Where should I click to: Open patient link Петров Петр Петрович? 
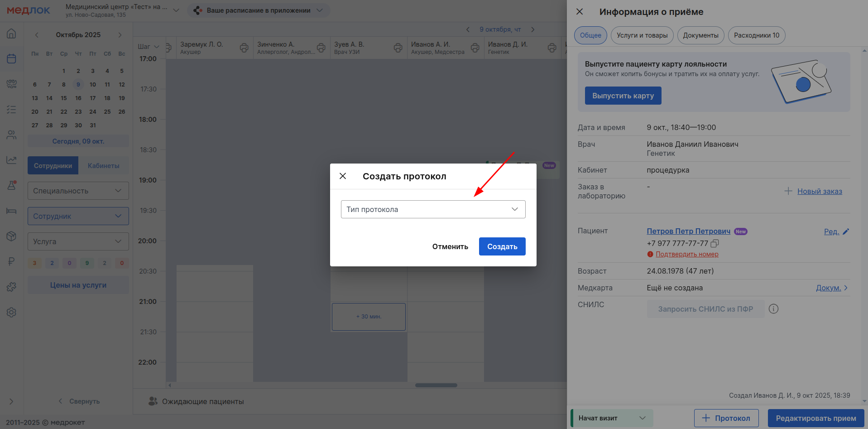coord(688,231)
